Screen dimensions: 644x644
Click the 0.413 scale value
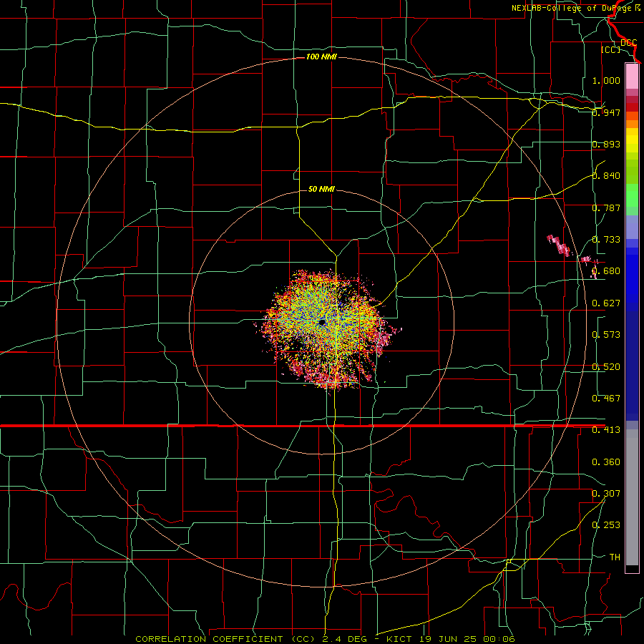[606, 430]
